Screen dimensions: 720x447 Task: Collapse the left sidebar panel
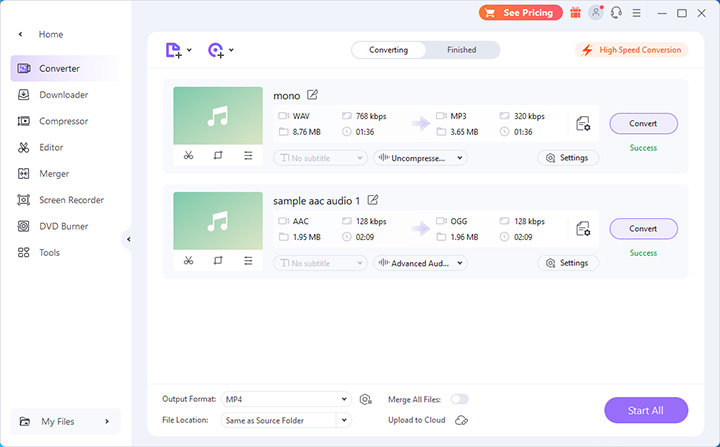(x=128, y=239)
